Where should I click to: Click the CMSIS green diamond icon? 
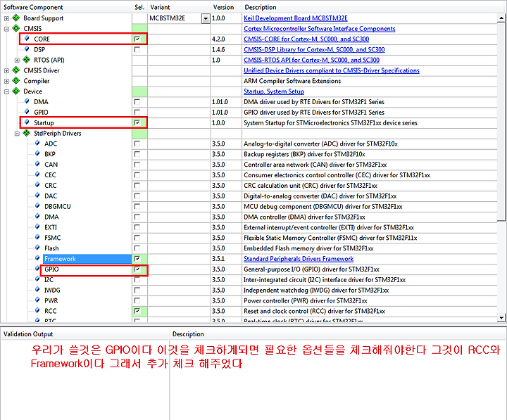16,28
